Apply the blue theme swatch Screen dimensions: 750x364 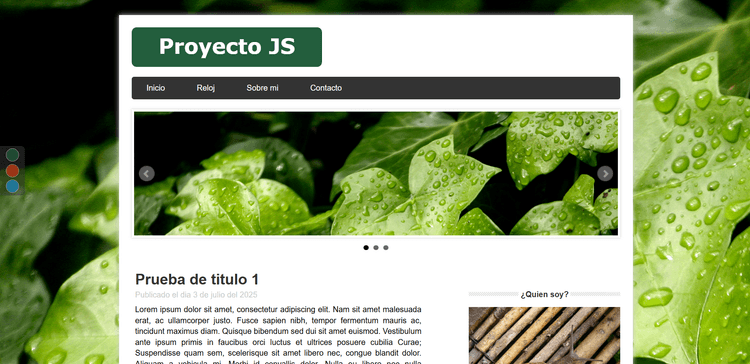point(12,186)
